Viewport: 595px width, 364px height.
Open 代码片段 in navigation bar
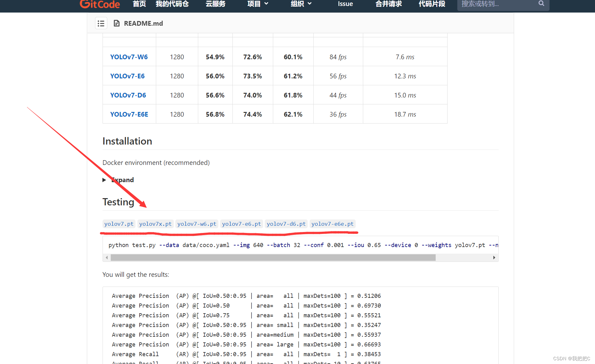click(x=432, y=4)
